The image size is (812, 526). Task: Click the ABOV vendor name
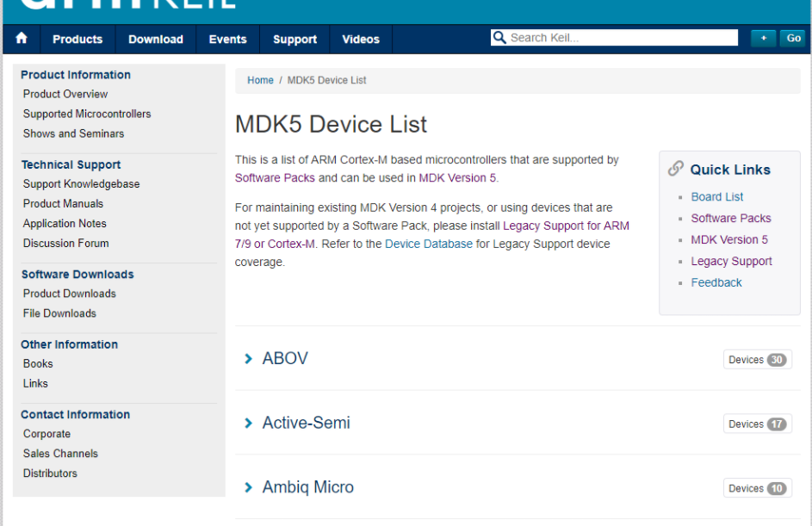(x=285, y=358)
